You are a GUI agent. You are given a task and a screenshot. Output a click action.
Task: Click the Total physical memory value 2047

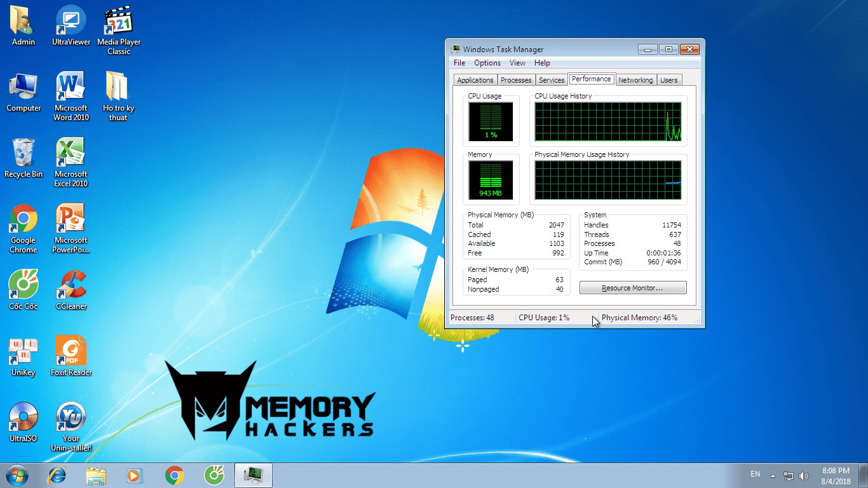tap(556, 225)
